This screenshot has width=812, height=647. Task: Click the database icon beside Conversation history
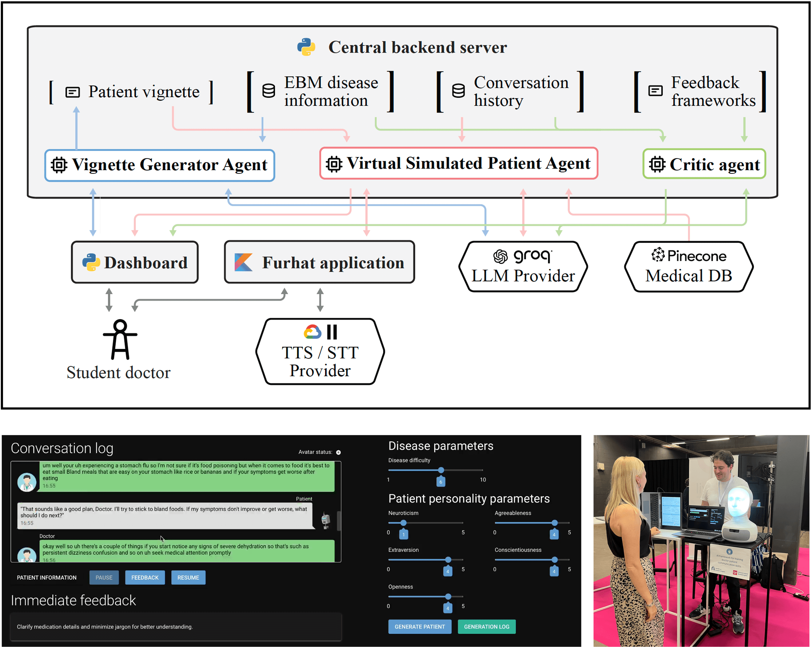[458, 91]
